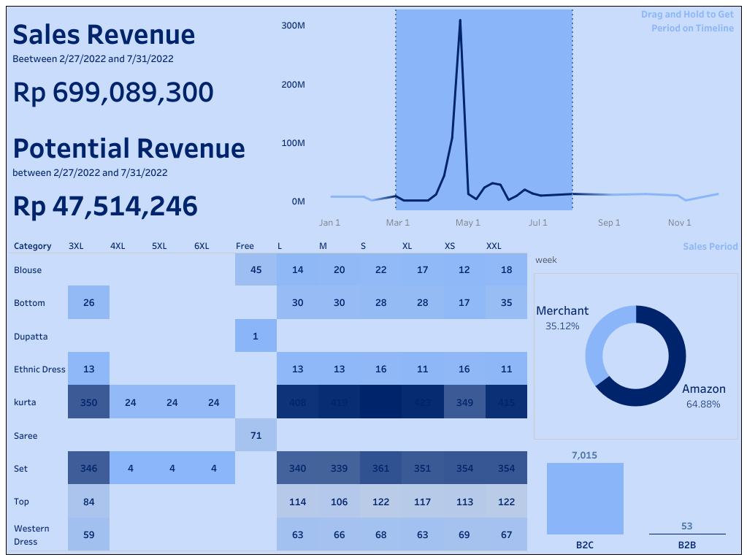Click the Jul 1 axis label on the timeline
Viewport: 747px width, 560px height.
click(538, 223)
